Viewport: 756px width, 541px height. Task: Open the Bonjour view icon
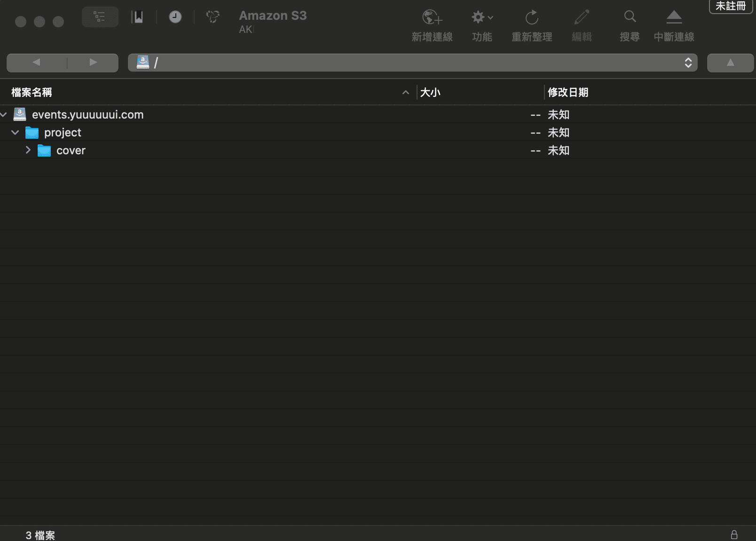point(213,17)
